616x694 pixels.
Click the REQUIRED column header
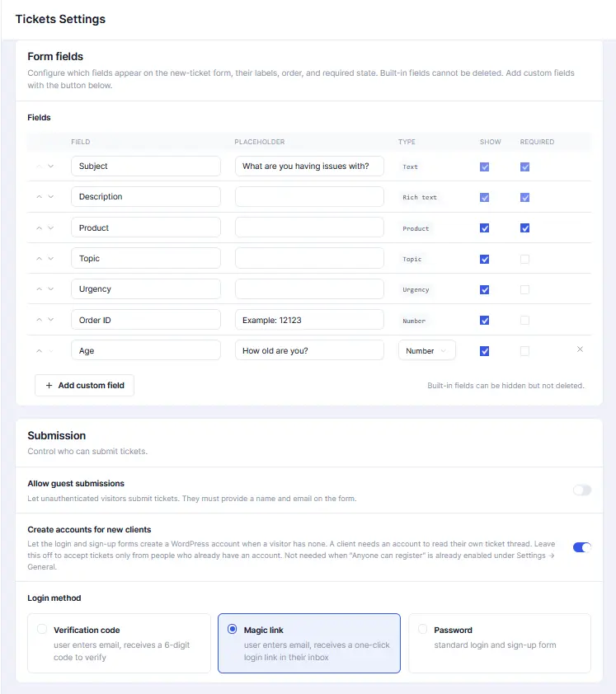pyautogui.click(x=537, y=142)
